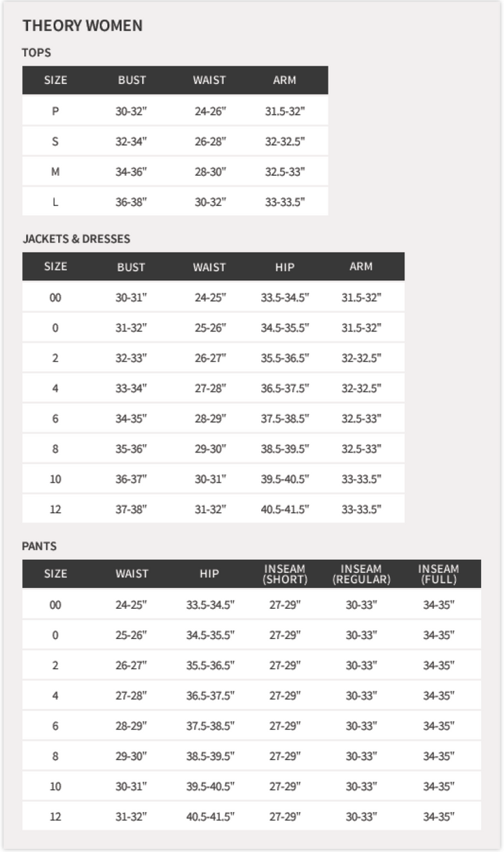The height and width of the screenshot is (852, 504).
Task: Click size P row label in Tops
Action: [55, 111]
